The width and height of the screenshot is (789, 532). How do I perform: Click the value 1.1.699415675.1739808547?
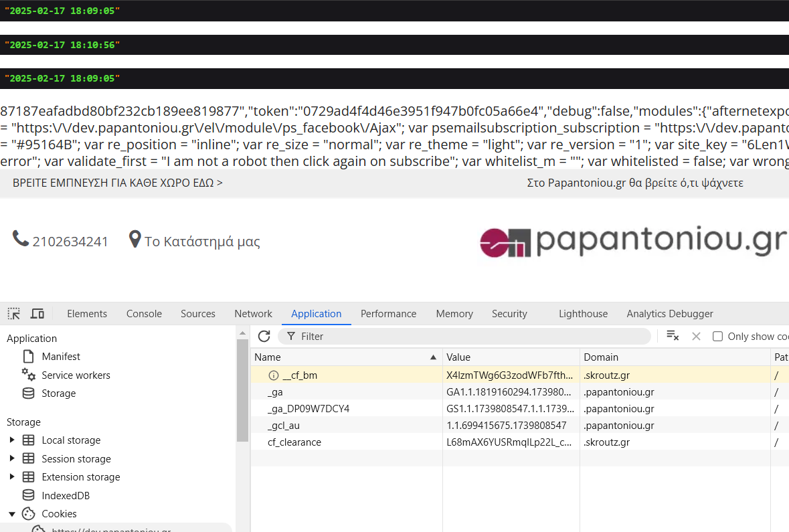[506, 426]
